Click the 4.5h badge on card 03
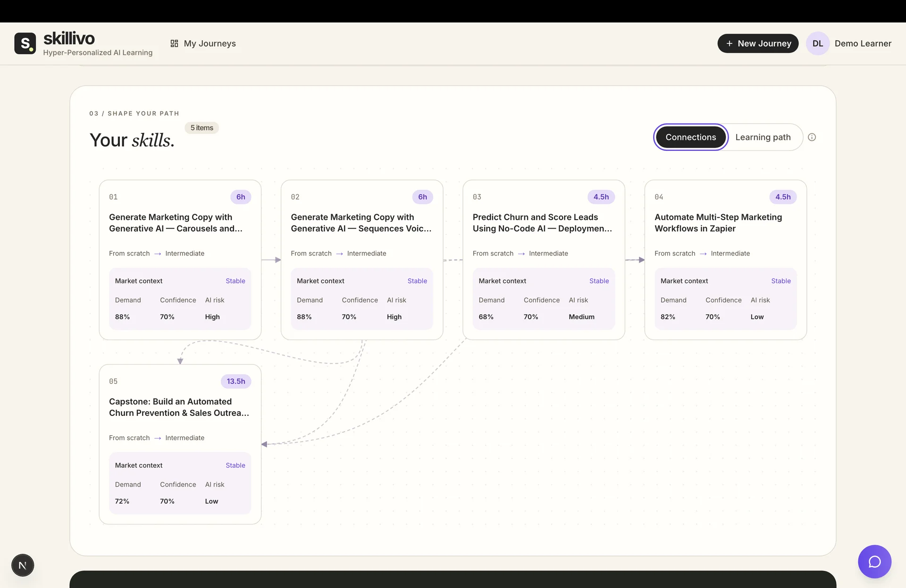The image size is (906, 588). coord(601,197)
